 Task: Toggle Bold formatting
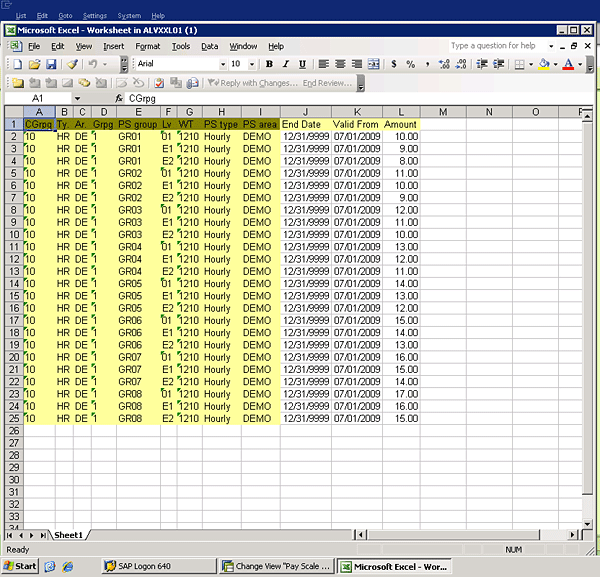(269, 64)
